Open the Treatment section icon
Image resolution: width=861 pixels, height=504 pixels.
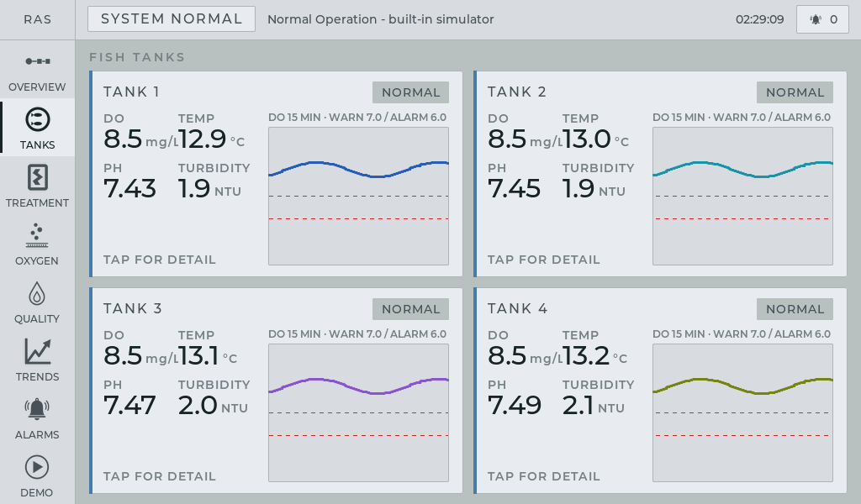click(37, 178)
